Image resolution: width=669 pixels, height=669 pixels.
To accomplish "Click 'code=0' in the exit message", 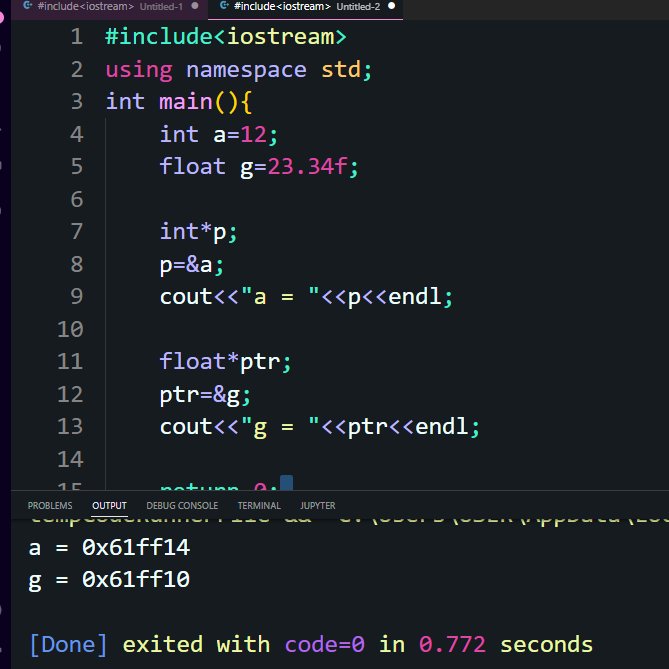I will click(325, 645).
